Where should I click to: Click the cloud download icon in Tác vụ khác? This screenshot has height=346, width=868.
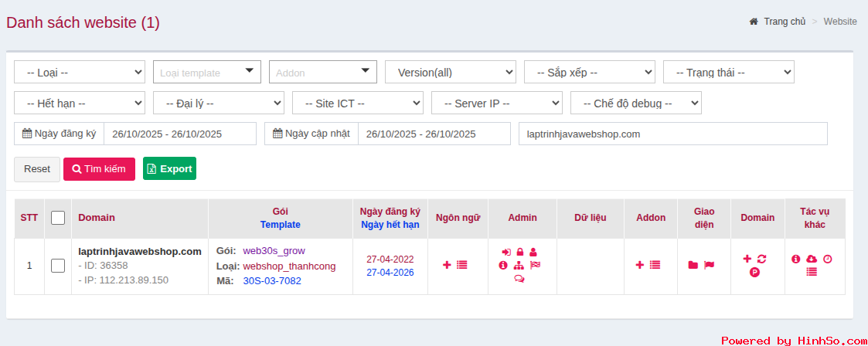[812, 258]
